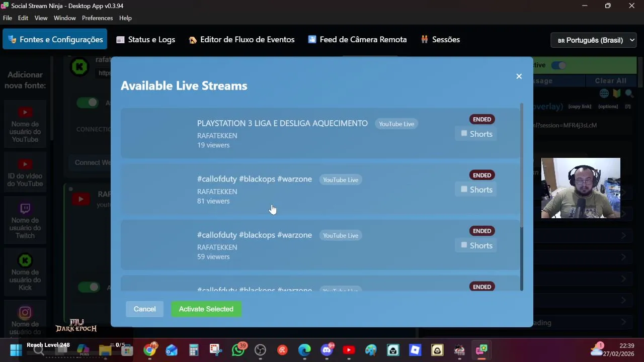This screenshot has width=644, height=362.
Task: Open the Roblox app from the taskbar
Action: click(415, 350)
